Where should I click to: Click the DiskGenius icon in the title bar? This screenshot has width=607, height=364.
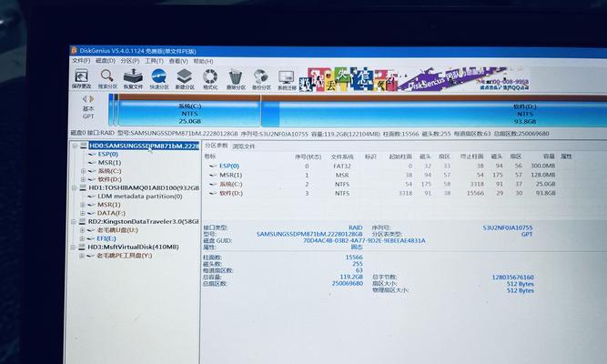point(75,51)
